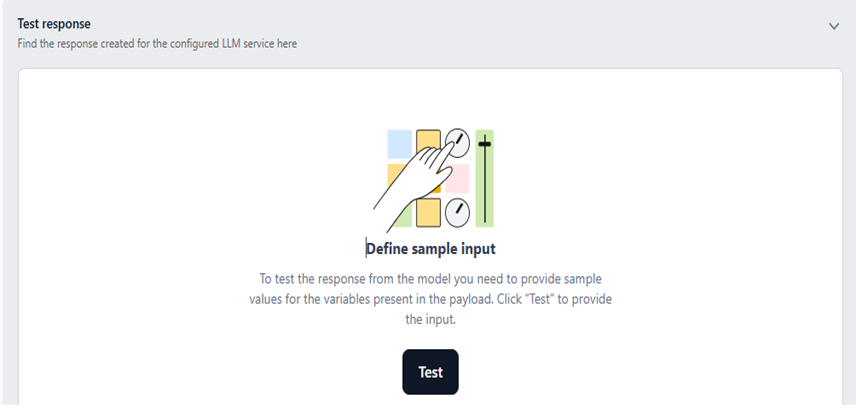
Task: Click the pink square in illustration
Action: (x=457, y=178)
